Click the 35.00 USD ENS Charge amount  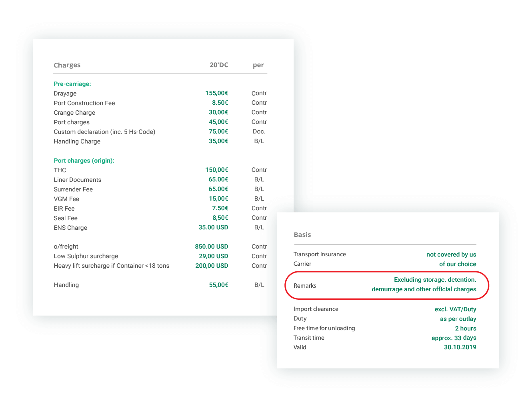coord(213,227)
